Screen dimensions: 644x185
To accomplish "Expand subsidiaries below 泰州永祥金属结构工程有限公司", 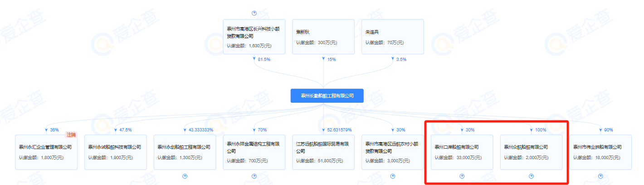I will coord(254,176).
